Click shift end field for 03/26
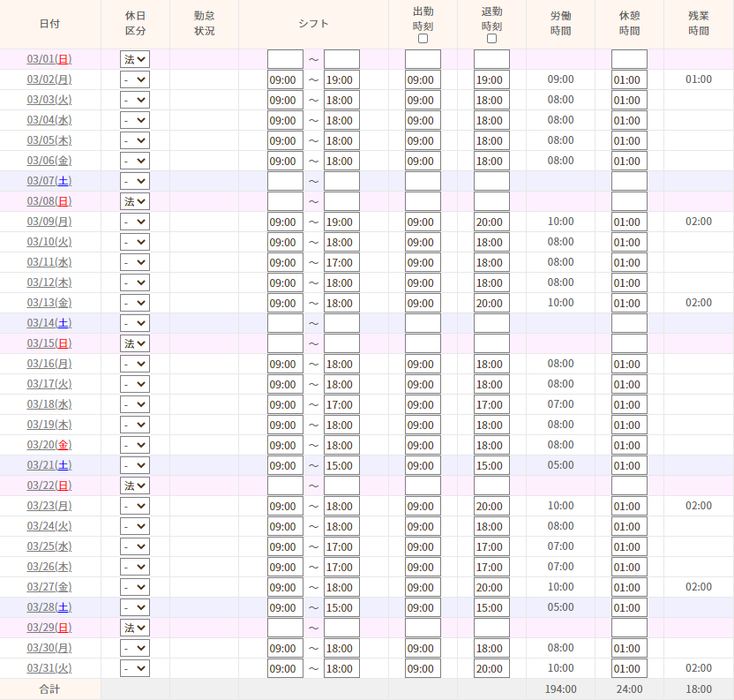Screen dimensions: 734x700 (x=341, y=568)
